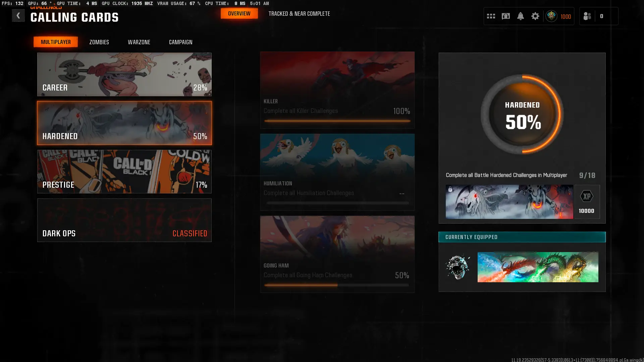Open the grid menu icon

(491, 16)
